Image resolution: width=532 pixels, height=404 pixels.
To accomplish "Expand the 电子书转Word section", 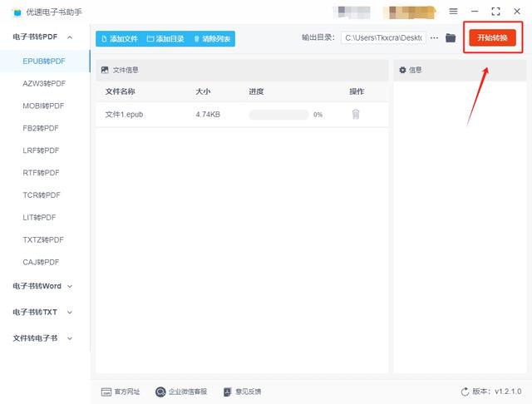I will (70, 286).
